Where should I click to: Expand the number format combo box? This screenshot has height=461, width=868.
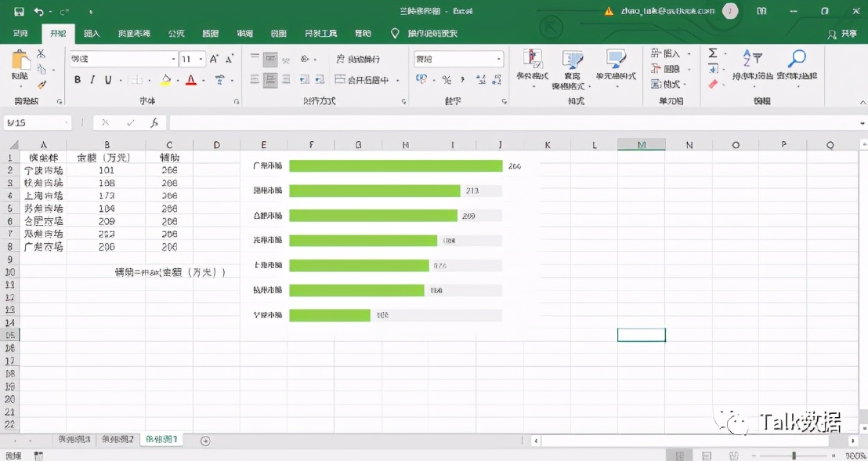click(x=498, y=60)
